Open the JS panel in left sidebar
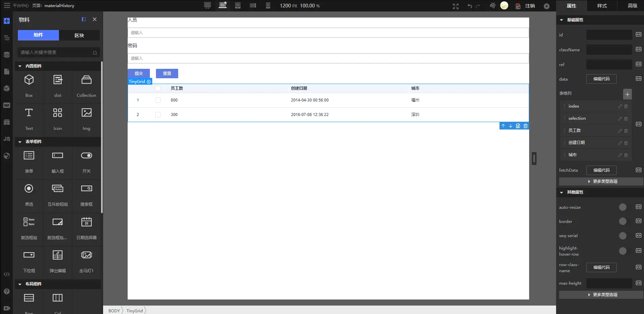Screen dimensions: 644x314 pyautogui.click(x=7, y=139)
